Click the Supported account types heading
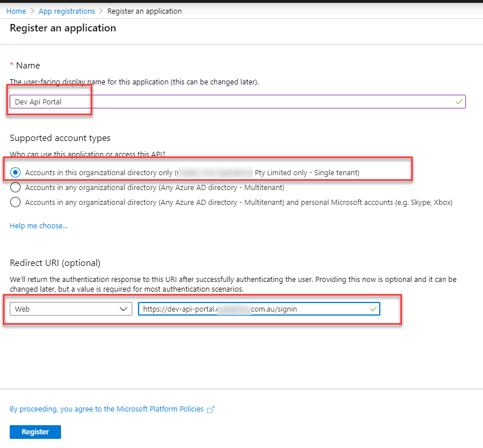 [60, 138]
